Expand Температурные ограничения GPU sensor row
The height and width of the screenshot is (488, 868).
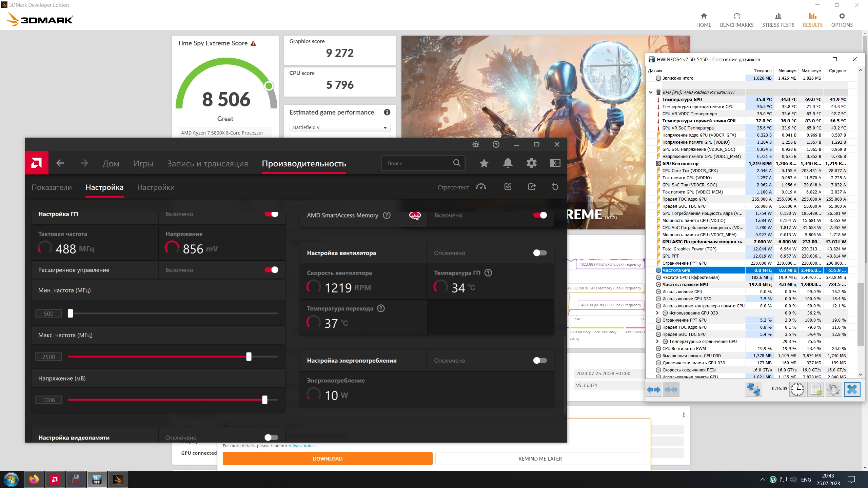pos(657,341)
